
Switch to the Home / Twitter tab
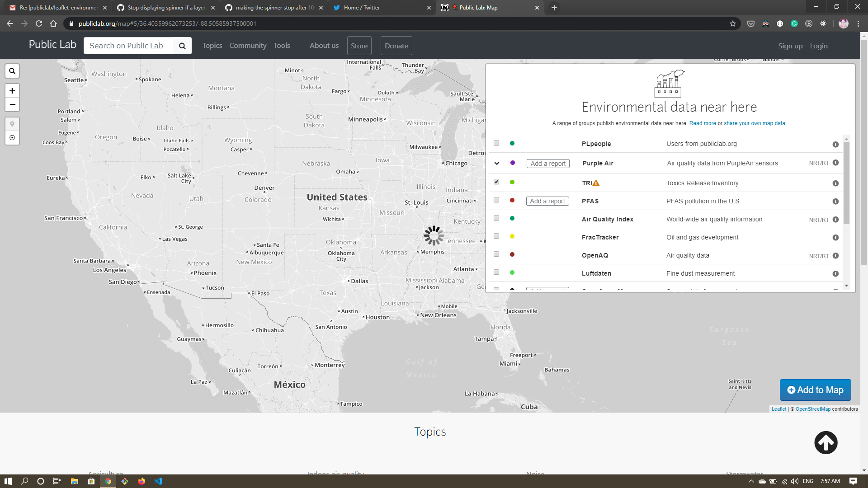pyautogui.click(x=362, y=8)
